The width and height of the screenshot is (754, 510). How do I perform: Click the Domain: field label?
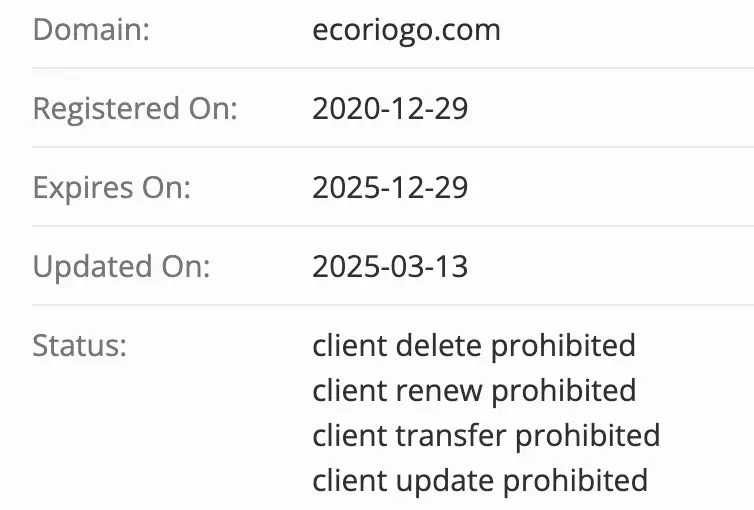pos(91,29)
